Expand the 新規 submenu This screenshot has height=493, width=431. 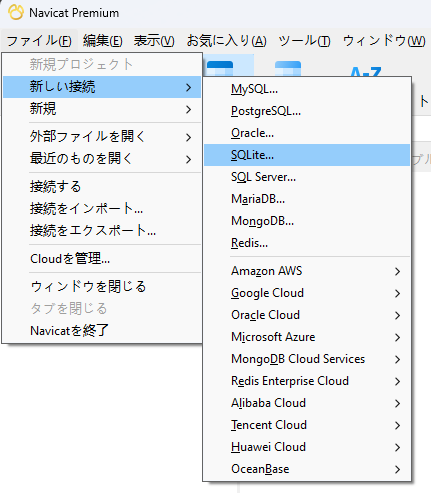coord(102,109)
